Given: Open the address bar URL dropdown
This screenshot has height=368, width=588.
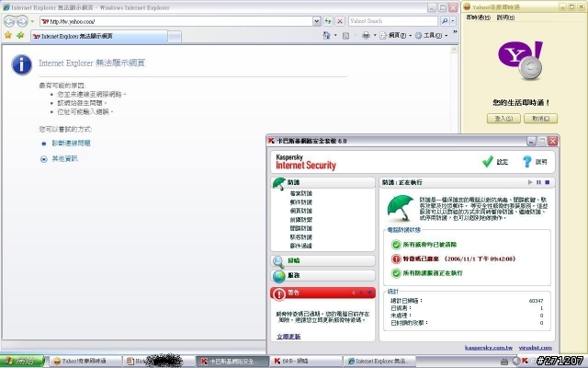Looking at the screenshot, I should 316,21.
